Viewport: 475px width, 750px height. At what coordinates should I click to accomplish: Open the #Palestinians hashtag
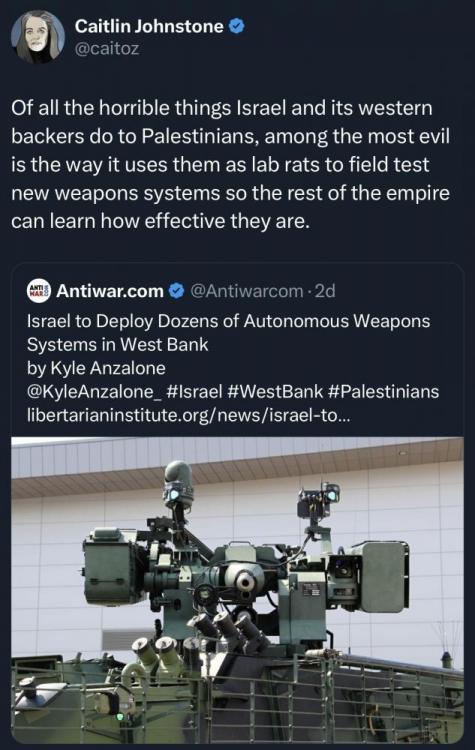(x=384, y=392)
